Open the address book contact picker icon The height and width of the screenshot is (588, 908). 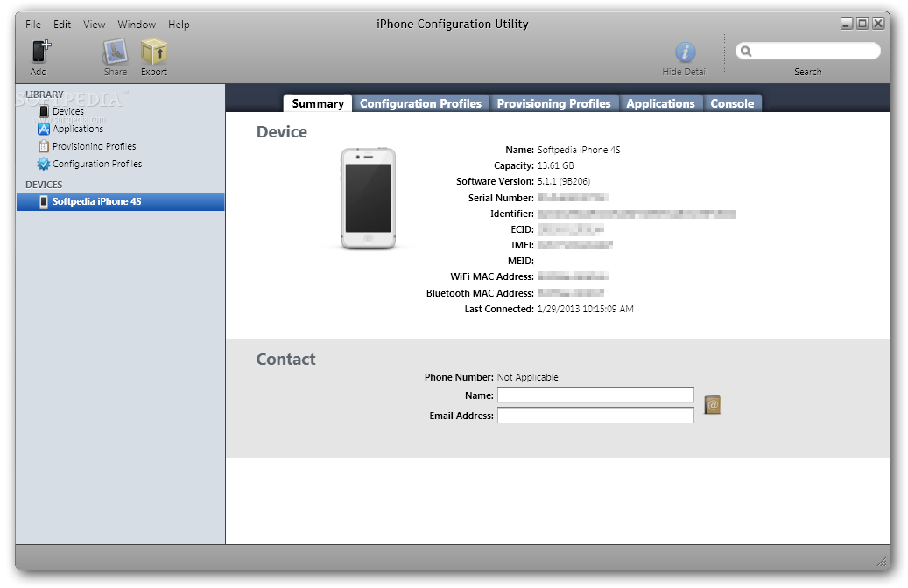coord(712,405)
